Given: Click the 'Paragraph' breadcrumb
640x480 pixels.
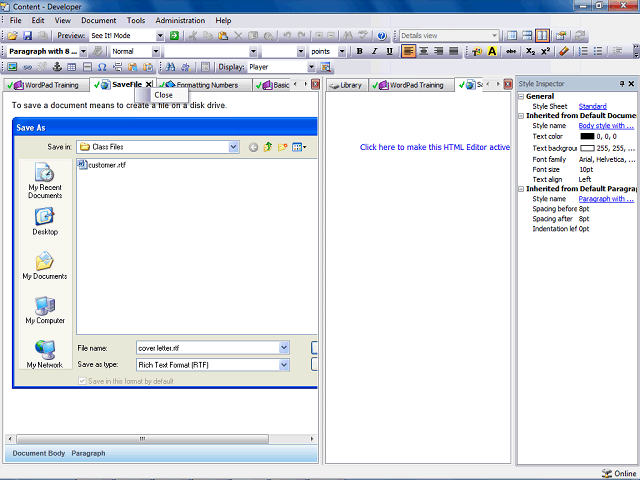Looking at the screenshot, I should 88,453.
